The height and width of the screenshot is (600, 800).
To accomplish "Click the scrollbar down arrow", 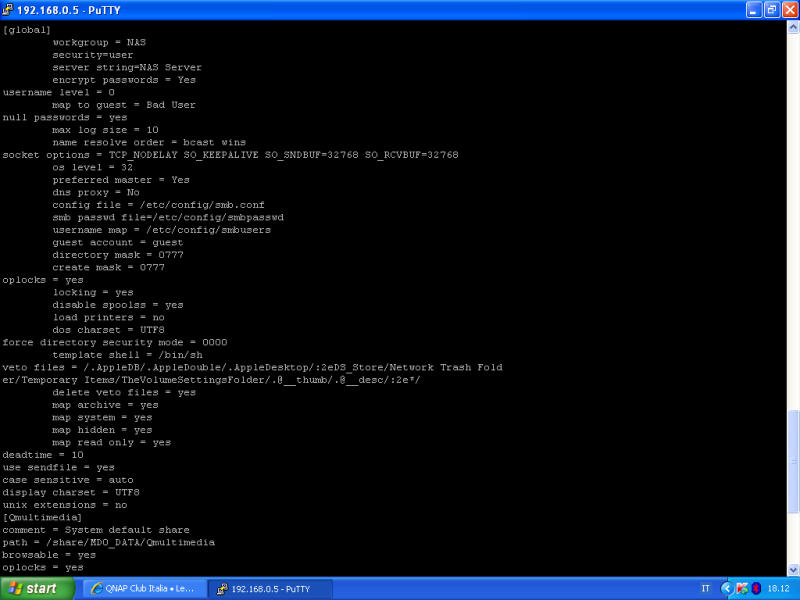I will pos(793,569).
